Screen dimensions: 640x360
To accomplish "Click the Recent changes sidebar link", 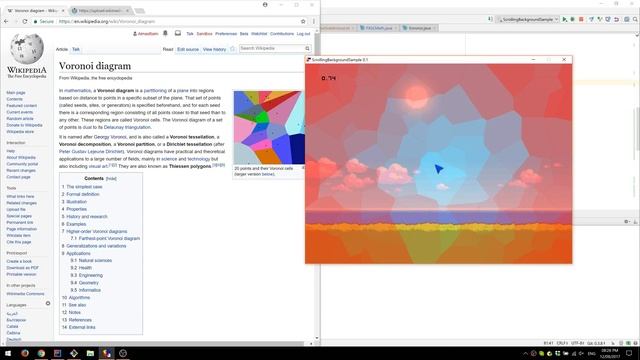I will click(21, 171).
